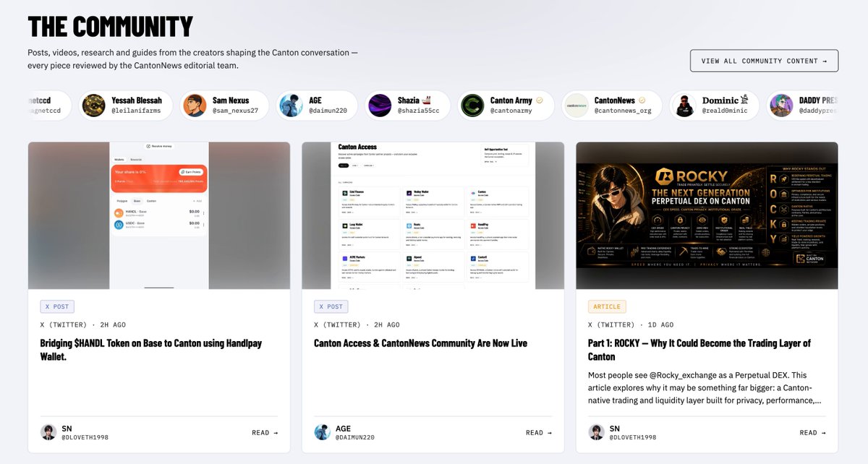This screenshot has height=464, width=868.
Task: Click the verified badge next to Canton Army
Action: coord(539,100)
